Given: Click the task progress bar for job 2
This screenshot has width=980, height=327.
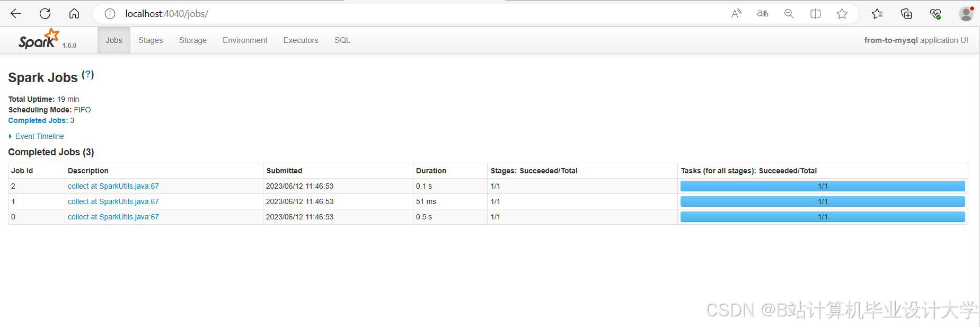Looking at the screenshot, I should (x=823, y=186).
